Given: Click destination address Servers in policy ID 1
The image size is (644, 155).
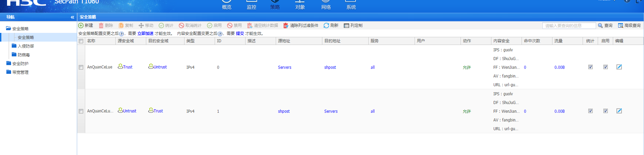Looking at the screenshot, I should [x=331, y=111].
